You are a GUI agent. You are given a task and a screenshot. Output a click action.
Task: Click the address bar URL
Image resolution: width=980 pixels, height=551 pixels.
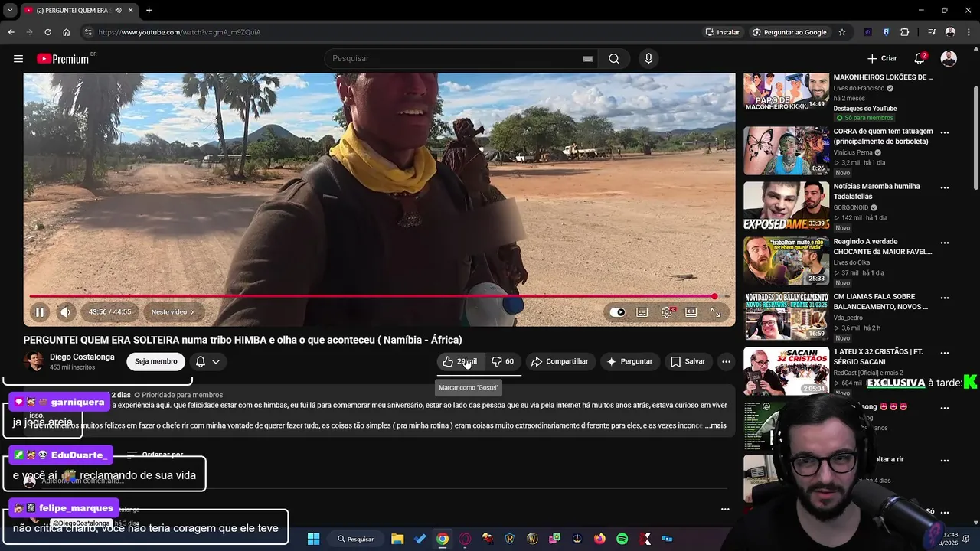[x=180, y=32]
